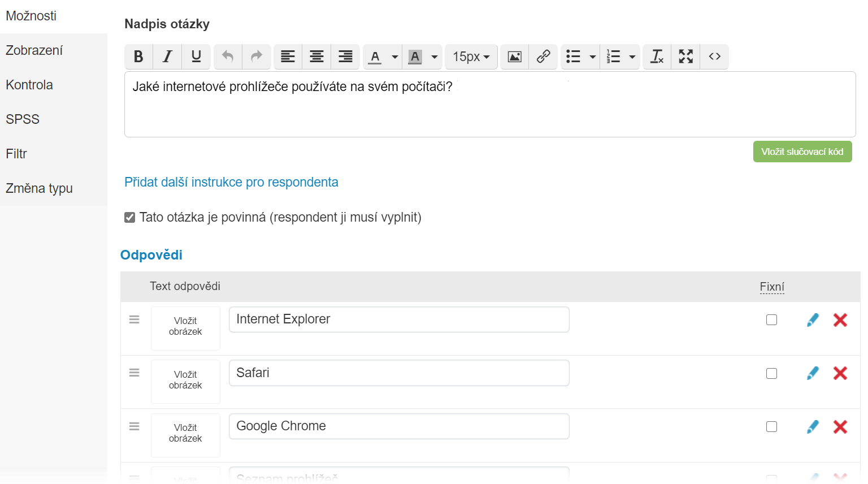The width and height of the screenshot is (868, 484).
Task: Toggle bold formatting in the editor toolbar
Action: click(x=138, y=57)
